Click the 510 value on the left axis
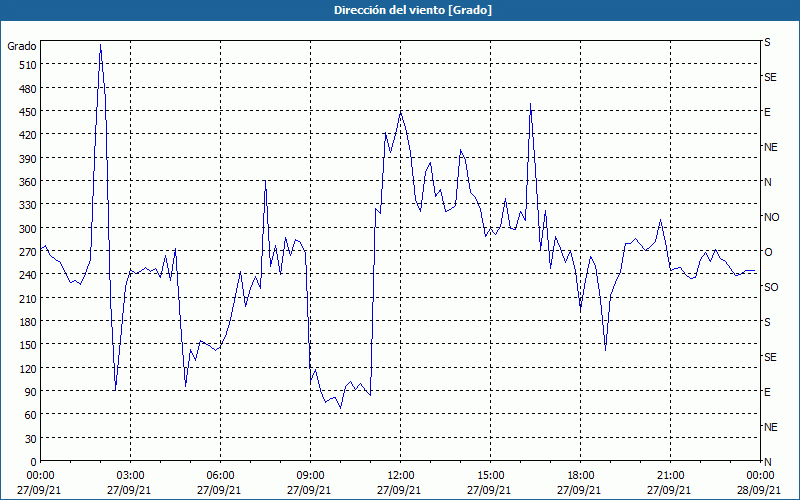Screen dimensions: 800x500 coord(28,65)
